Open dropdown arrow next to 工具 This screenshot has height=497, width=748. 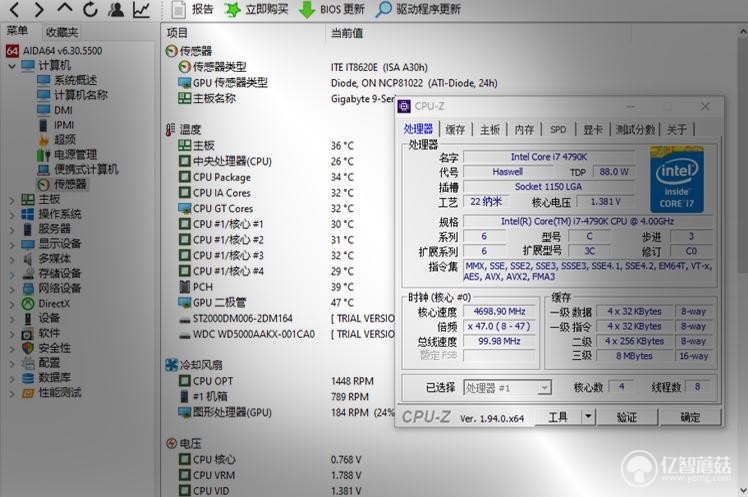click(x=588, y=417)
